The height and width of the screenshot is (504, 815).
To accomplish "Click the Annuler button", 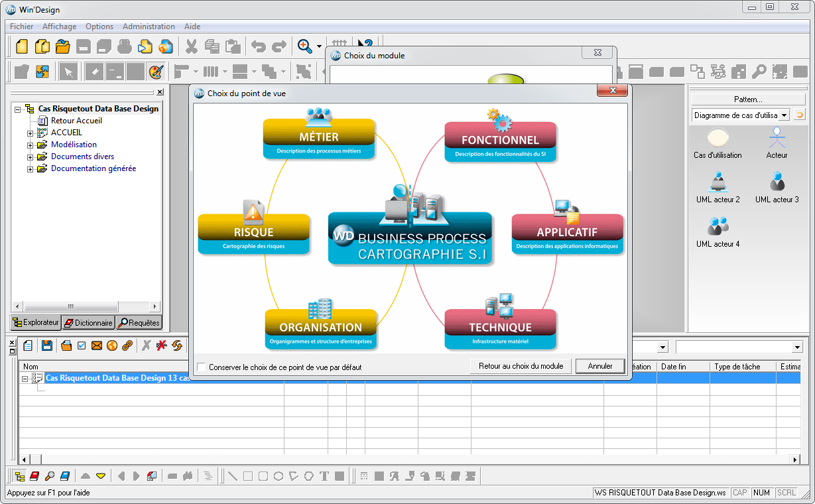I will coord(600,366).
